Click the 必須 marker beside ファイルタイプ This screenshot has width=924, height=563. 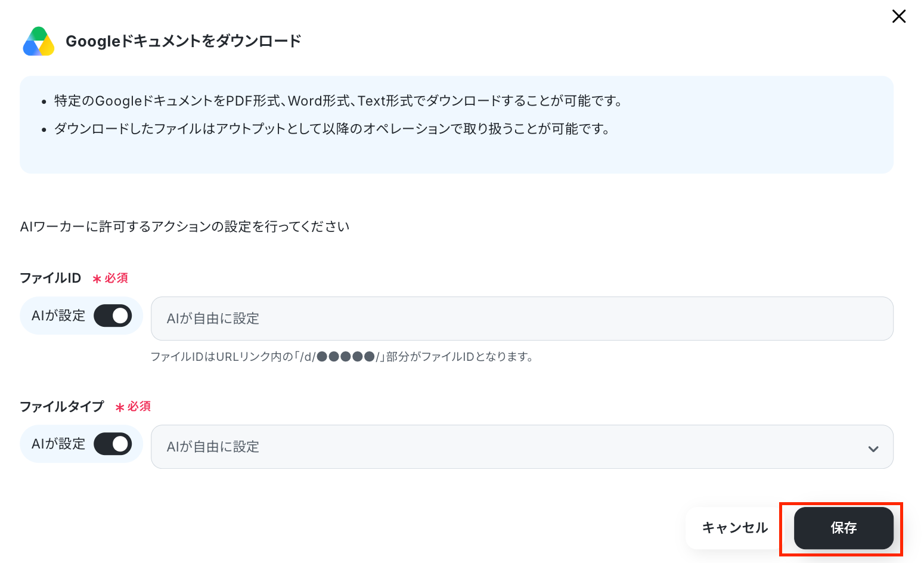click(133, 406)
